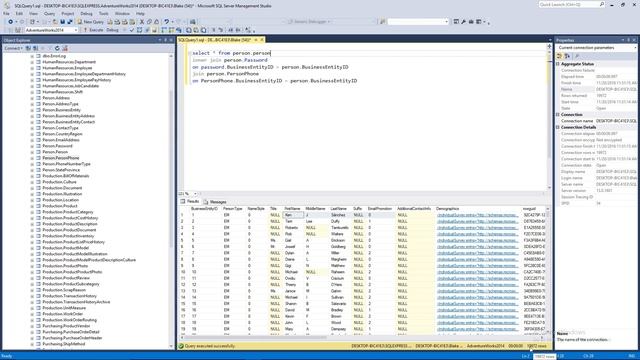Click the Execute button in the toolbar

93,30
